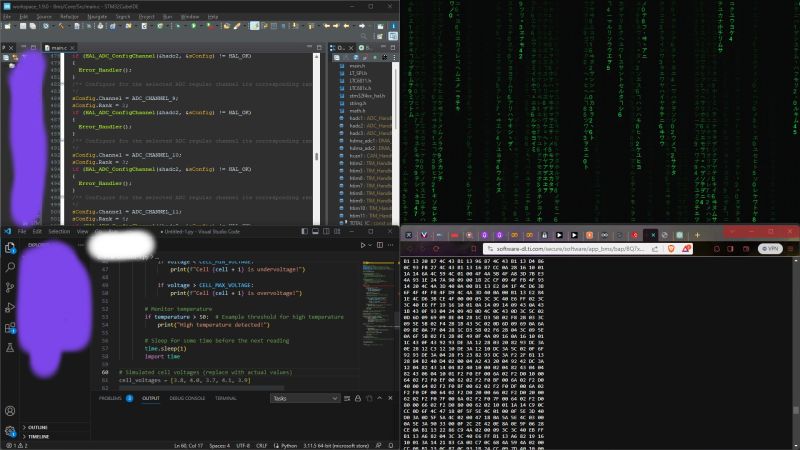Screen dimensions: 800x450
Task: Switch to the TERMINAL tab
Action: coord(226,398)
